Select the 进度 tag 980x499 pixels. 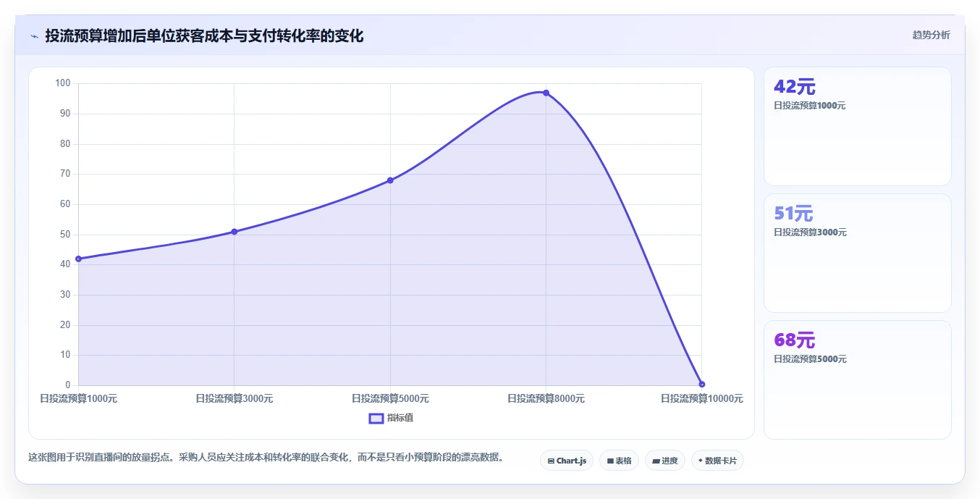click(x=664, y=461)
